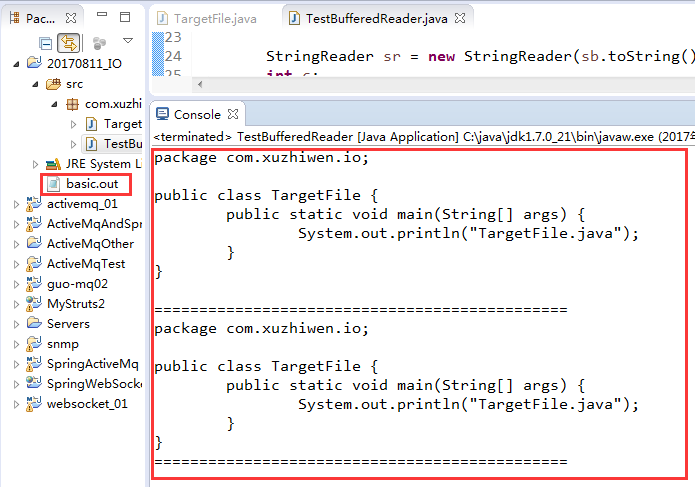Expand the TestBu java file node
Viewport: 695px width, 487px height.
click(74, 144)
